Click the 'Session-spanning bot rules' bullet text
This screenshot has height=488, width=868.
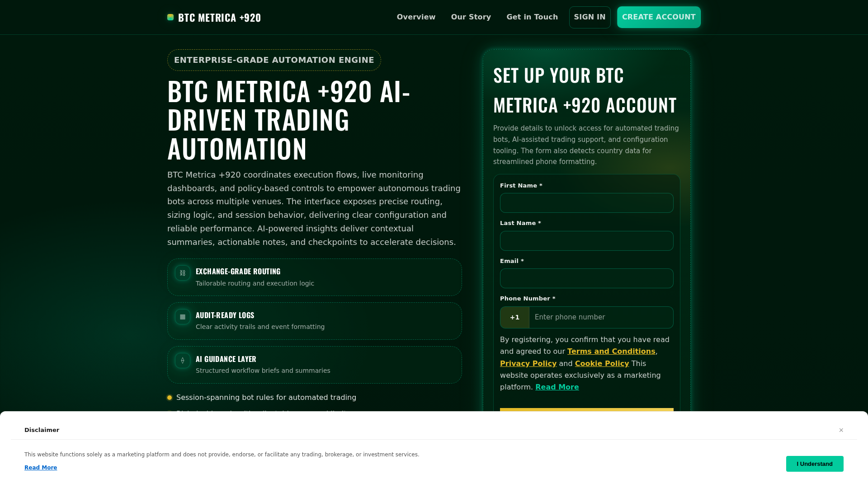pos(266,398)
